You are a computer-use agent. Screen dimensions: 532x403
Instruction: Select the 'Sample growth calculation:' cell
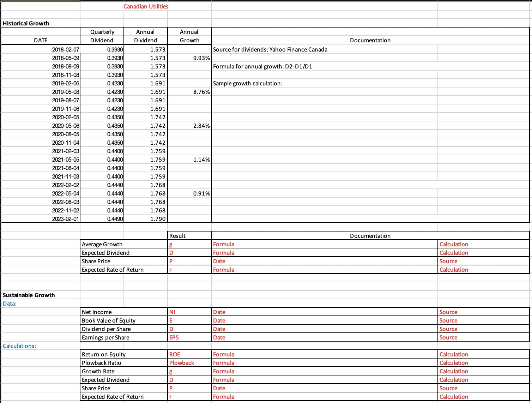pyautogui.click(x=325, y=83)
